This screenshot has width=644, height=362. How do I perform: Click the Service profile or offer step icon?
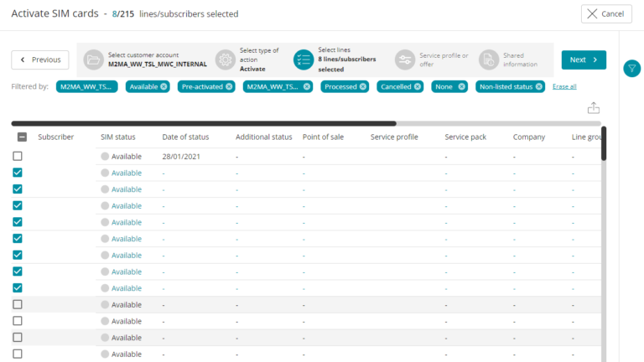405,59
